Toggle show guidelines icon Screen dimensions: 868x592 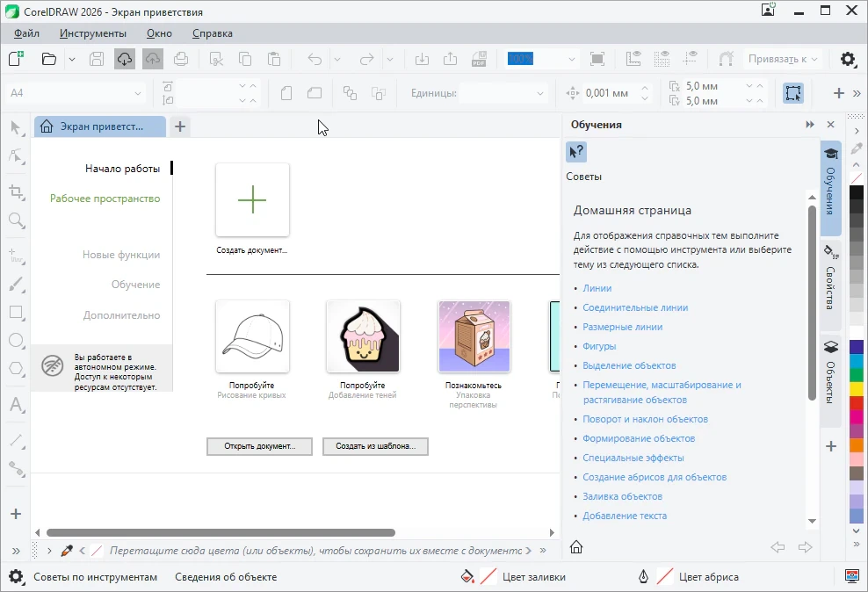(x=690, y=59)
